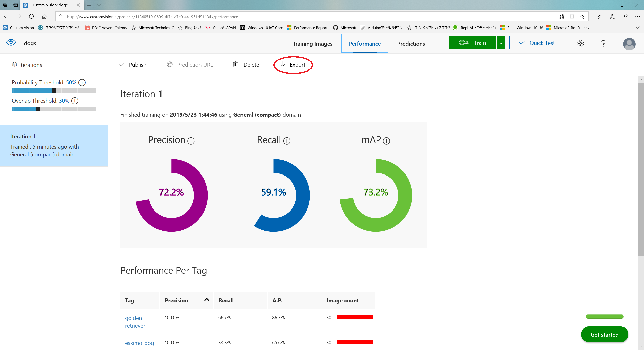Click the Quick Test button
This screenshot has width=644, height=350.
point(537,43)
